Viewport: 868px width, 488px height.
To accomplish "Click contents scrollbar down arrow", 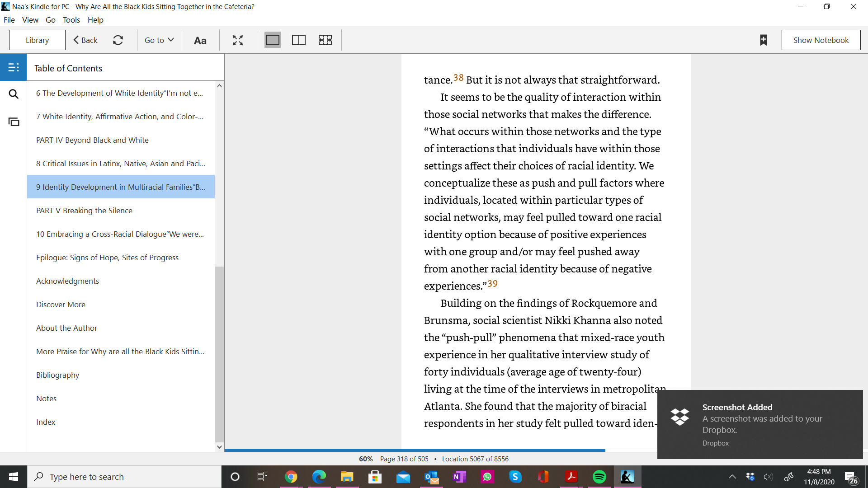I will [219, 447].
